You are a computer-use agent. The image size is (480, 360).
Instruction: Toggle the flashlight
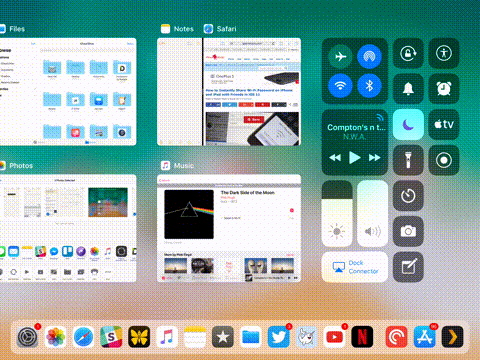pos(408,160)
